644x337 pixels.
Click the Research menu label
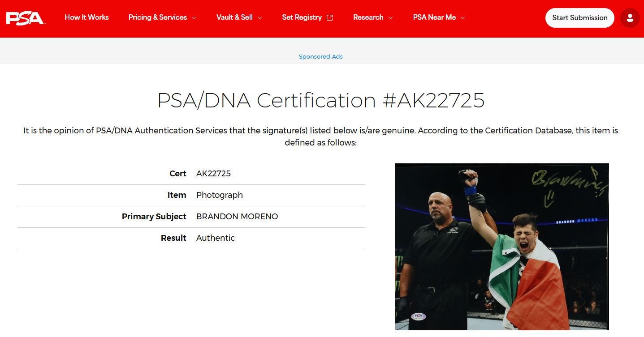coord(368,17)
